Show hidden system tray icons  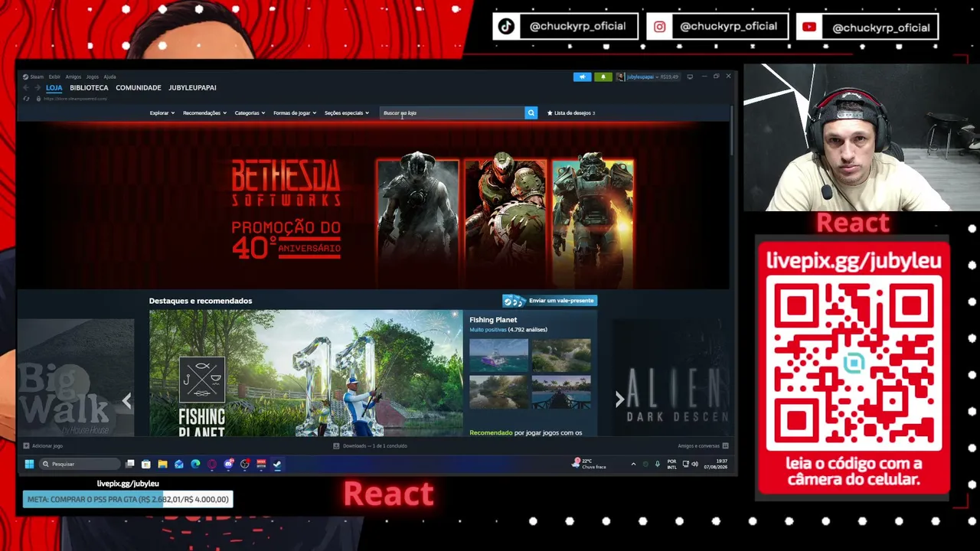pos(633,464)
